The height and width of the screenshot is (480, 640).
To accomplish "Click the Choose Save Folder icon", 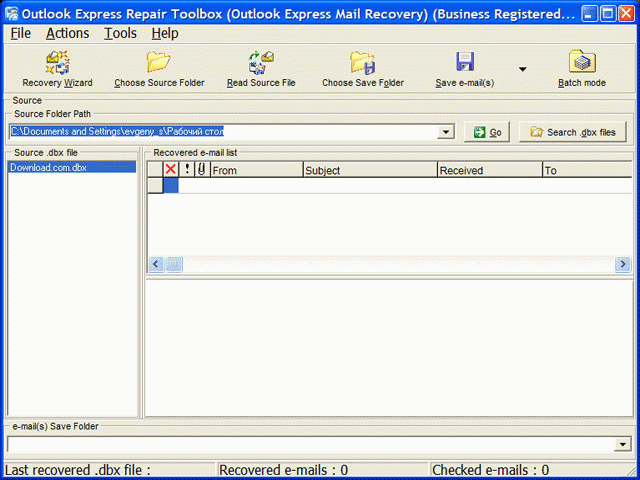I will 362,62.
